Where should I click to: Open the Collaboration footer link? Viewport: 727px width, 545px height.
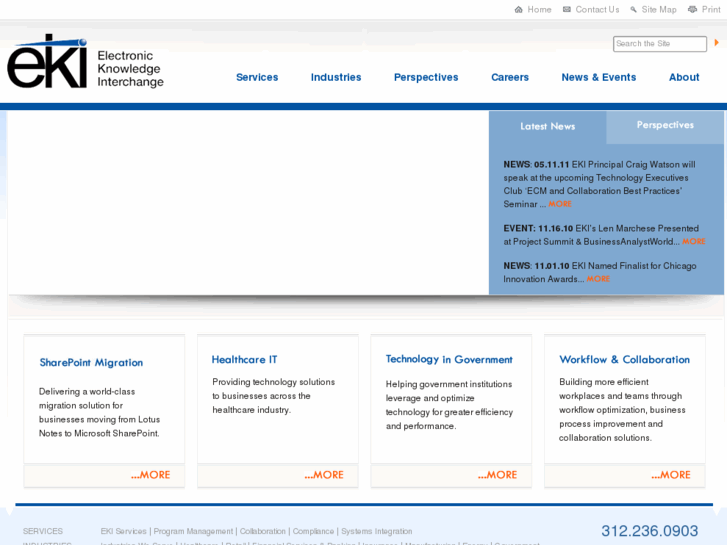[262, 531]
